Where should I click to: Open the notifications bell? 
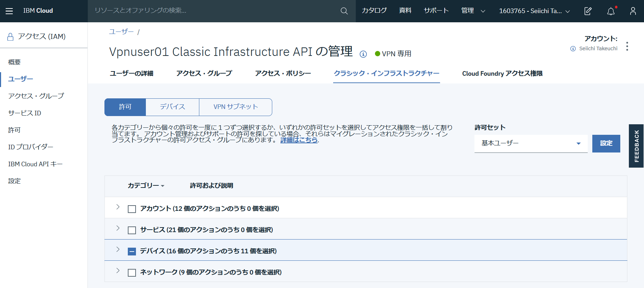611,11
